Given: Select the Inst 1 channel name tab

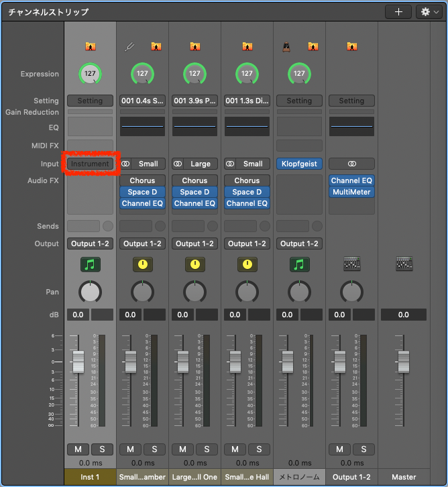Looking at the screenshot, I should (x=90, y=477).
